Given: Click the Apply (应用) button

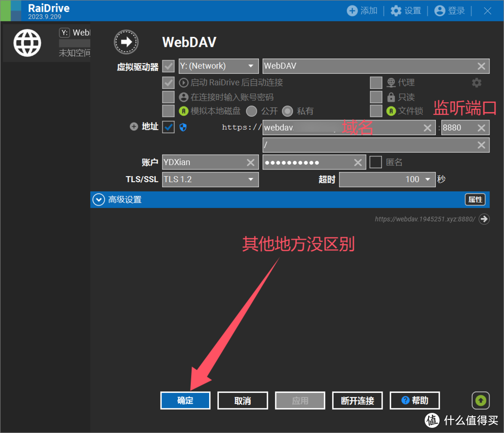Looking at the screenshot, I should 300,400.
